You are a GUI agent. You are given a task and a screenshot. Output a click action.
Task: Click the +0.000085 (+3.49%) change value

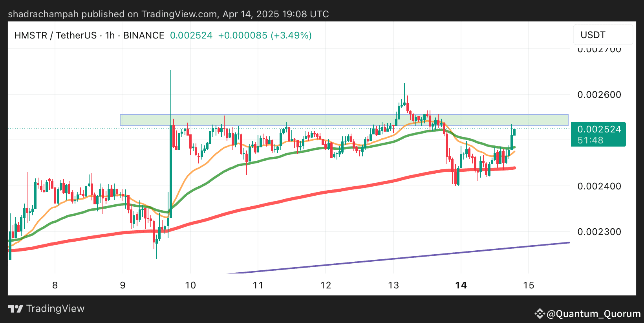click(x=265, y=35)
